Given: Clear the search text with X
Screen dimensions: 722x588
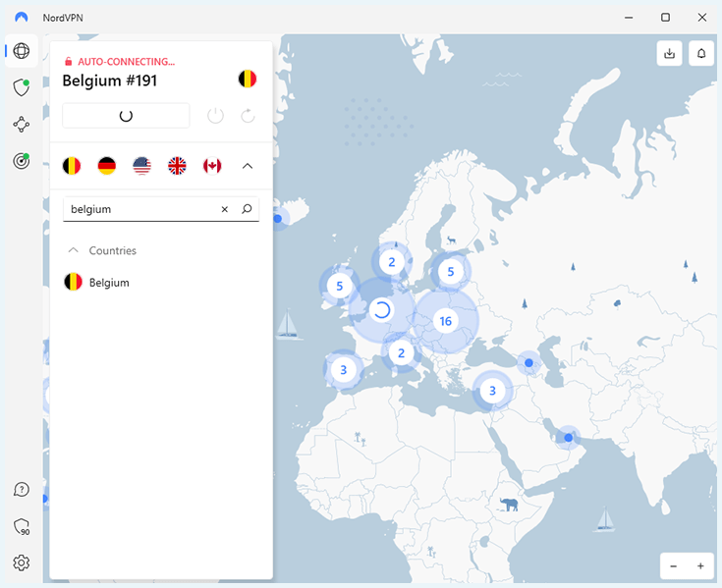Looking at the screenshot, I should click(225, 209).
